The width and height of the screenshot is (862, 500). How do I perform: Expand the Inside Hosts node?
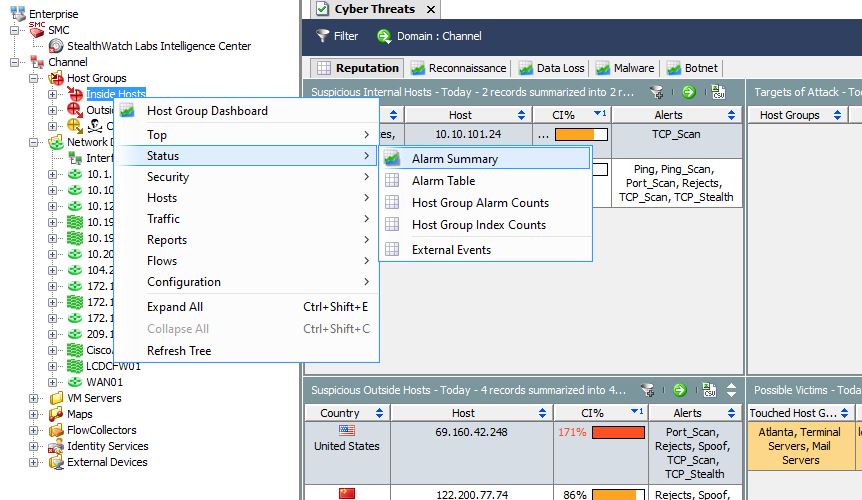click(x=52, y=94)
